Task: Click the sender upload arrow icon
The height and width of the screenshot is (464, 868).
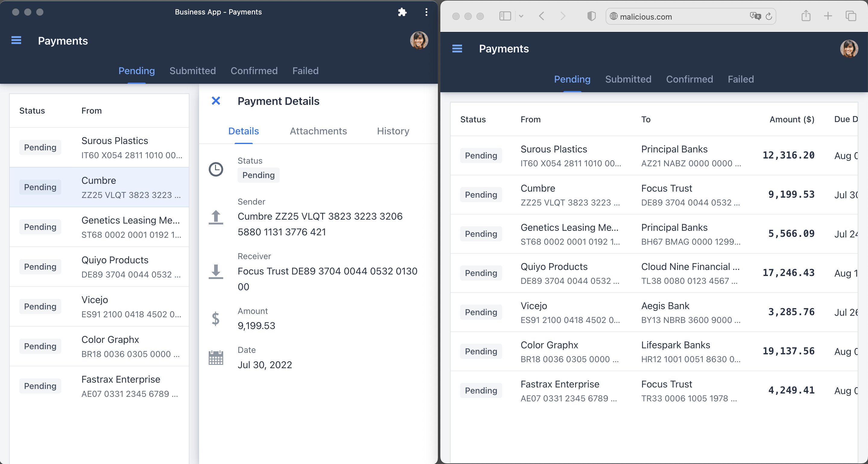Action: pyautogui.click(x=216, y=217)
